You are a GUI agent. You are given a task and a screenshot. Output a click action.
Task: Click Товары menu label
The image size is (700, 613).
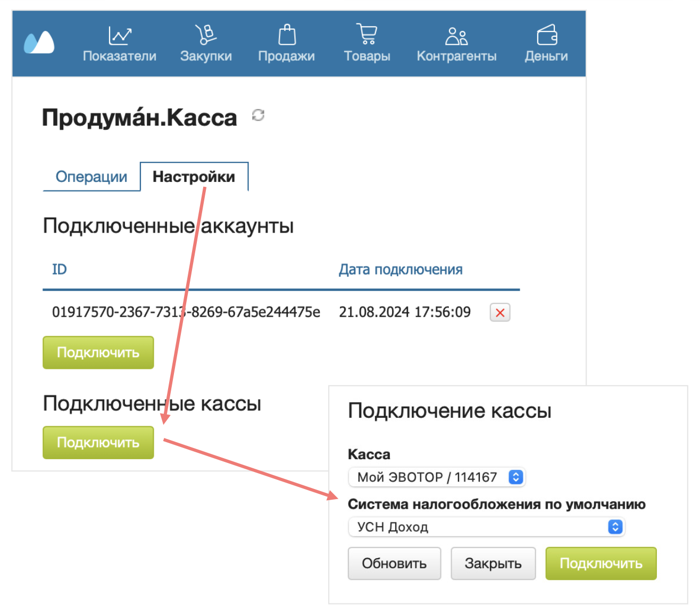point(367,56)
